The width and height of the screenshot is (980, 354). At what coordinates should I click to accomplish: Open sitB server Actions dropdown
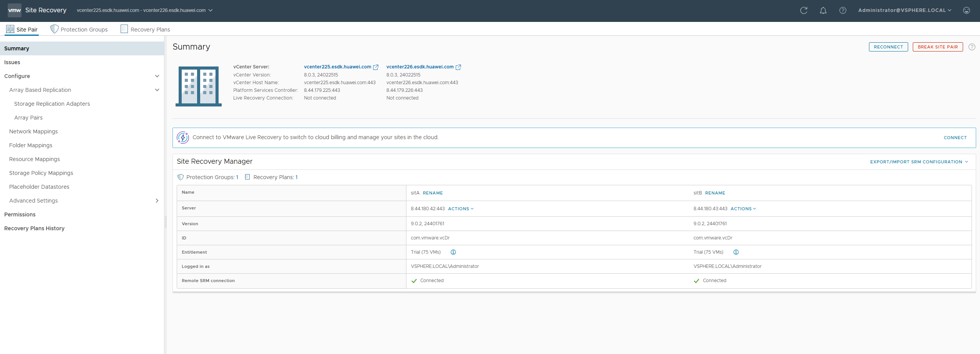(743, 209)
